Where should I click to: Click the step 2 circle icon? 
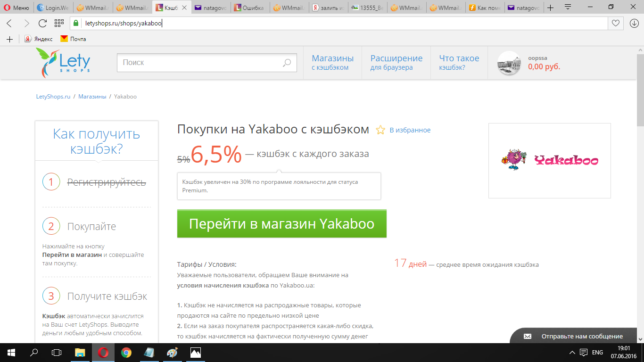click(x=51, y=226)
